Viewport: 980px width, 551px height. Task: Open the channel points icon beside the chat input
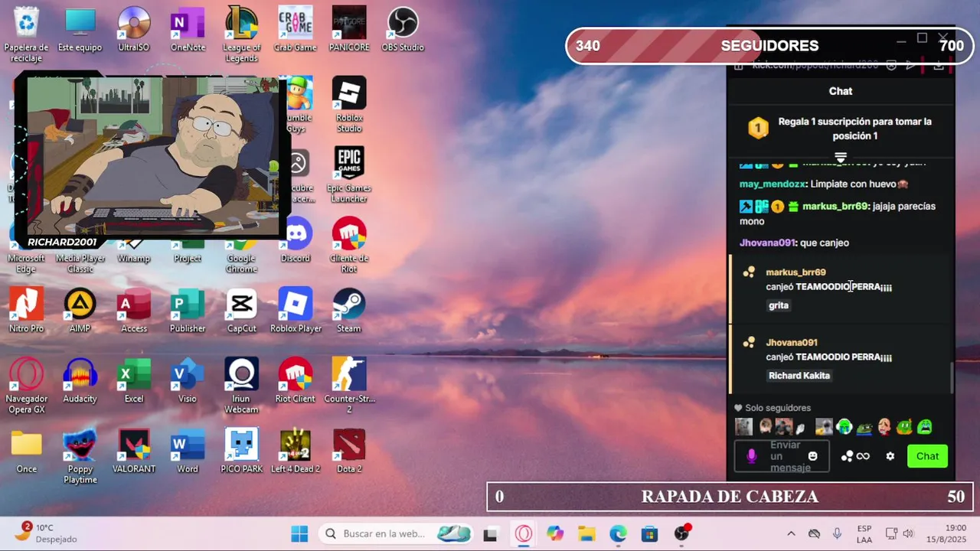(x=847, y=456)
